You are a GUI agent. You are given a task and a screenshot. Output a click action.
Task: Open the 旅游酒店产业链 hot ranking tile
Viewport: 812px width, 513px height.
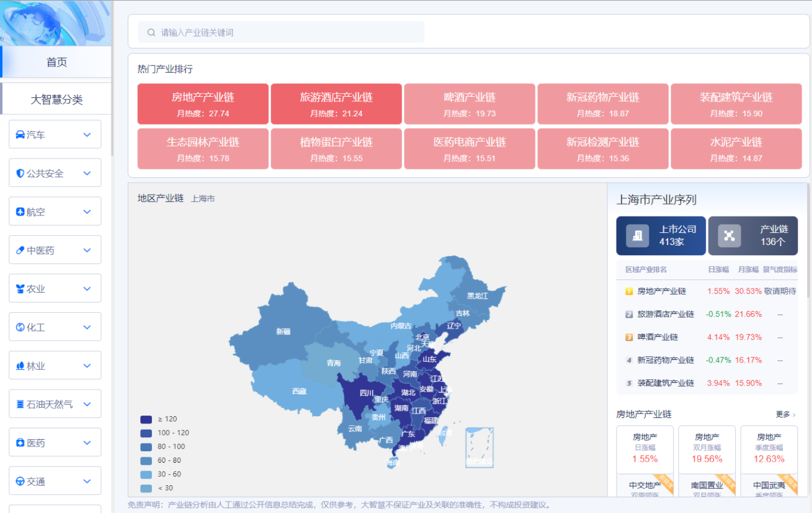click(336, 104)
